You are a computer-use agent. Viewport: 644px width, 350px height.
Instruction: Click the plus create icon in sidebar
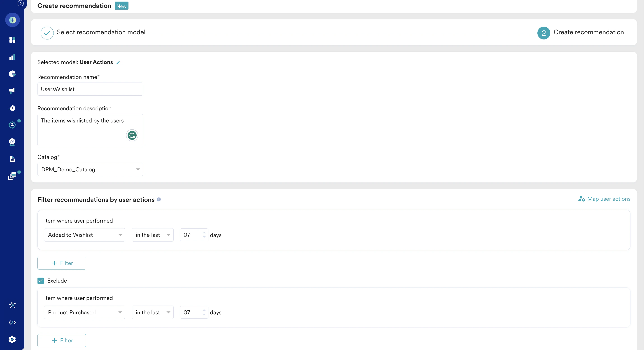tap(12, 20)
